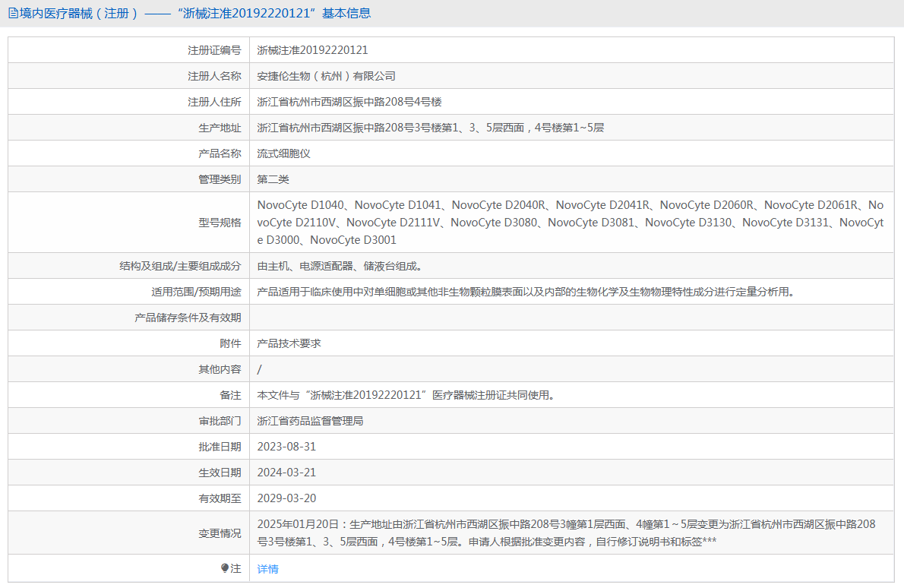The image size is (904, 588).
Task: Select approval department 浙江省药品监督管理局
Action: point(310,421)
